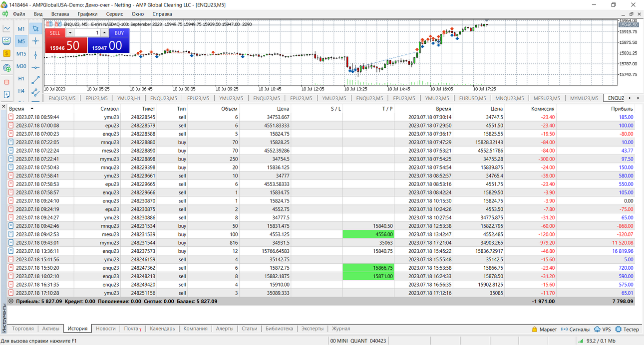Click the red stop square icon
The image size is (644, 345).
click(7, 82)
